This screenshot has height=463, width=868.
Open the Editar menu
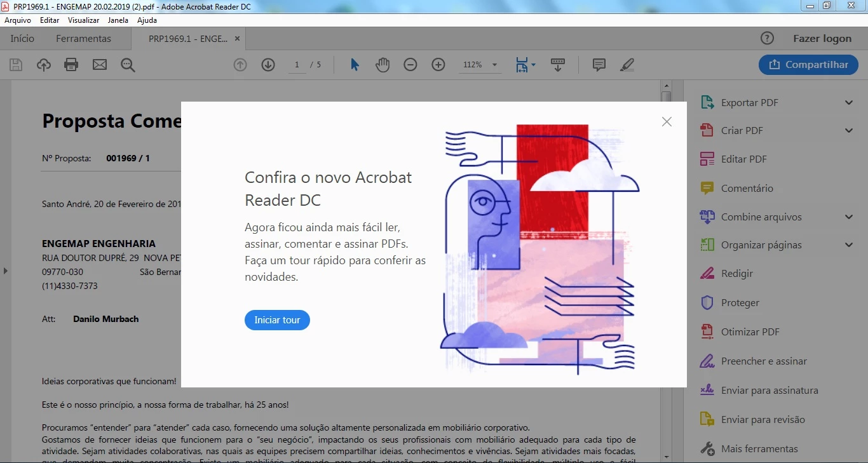click(x=50, y=20)
